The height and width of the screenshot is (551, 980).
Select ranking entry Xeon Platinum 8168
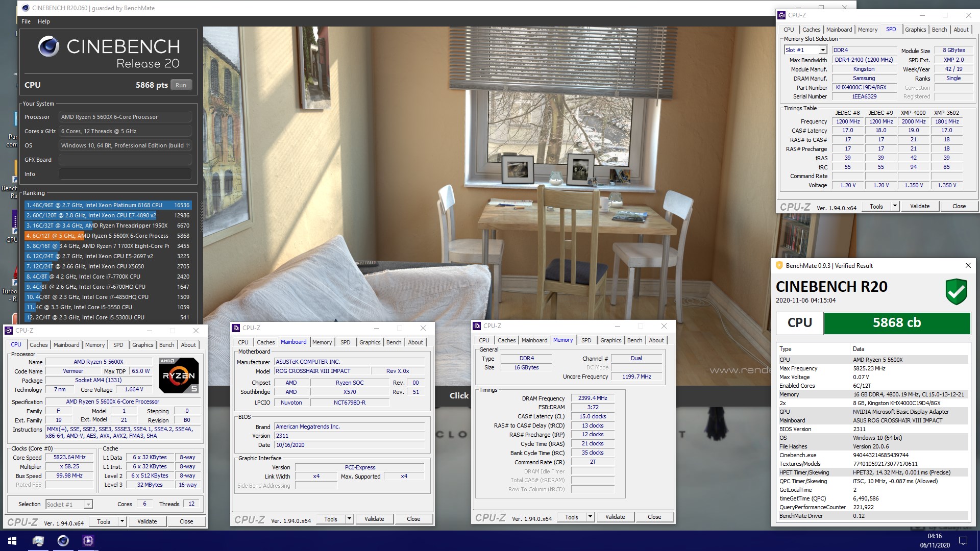coord(108,205)
